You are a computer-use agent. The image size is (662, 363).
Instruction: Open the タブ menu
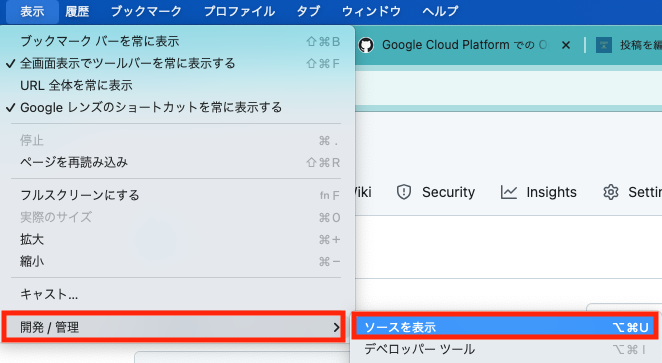pyautogui.click(x=308, y=11)
